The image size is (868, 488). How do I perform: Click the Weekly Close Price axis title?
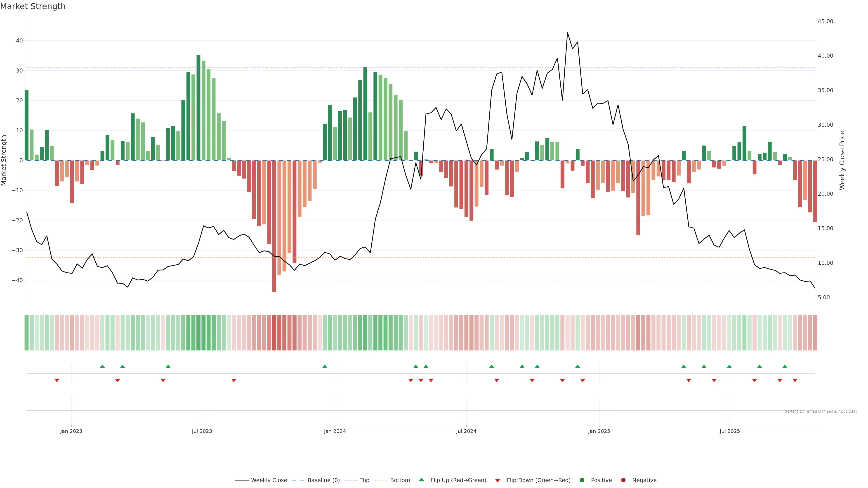tap(842, 160)
